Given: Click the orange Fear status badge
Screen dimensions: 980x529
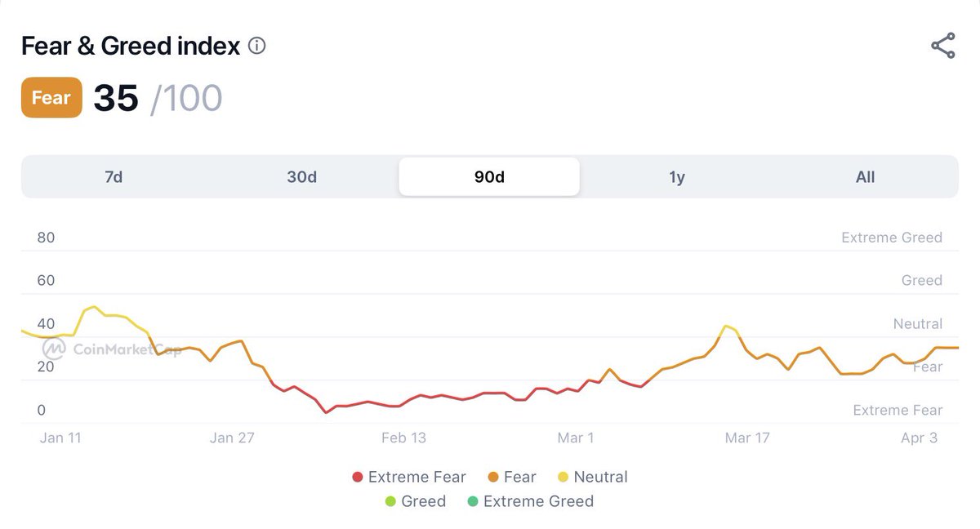Looking at the screenshot, I should click(51, 98).
